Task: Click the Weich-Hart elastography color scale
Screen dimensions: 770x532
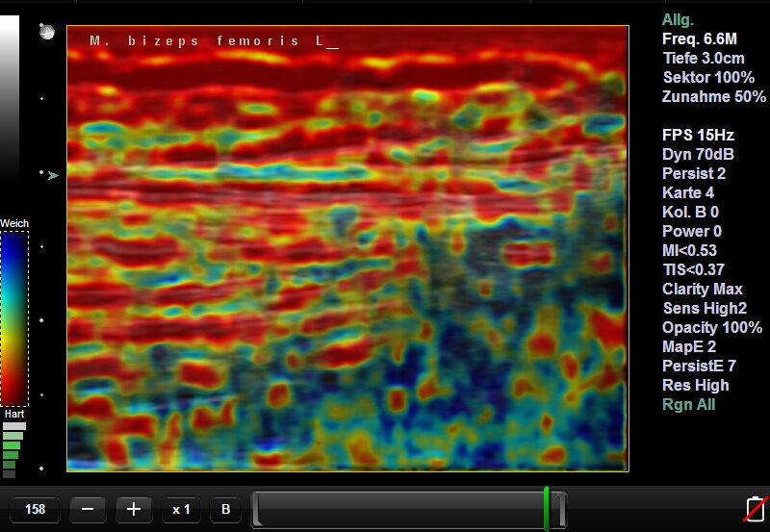Action: (13, 317)
